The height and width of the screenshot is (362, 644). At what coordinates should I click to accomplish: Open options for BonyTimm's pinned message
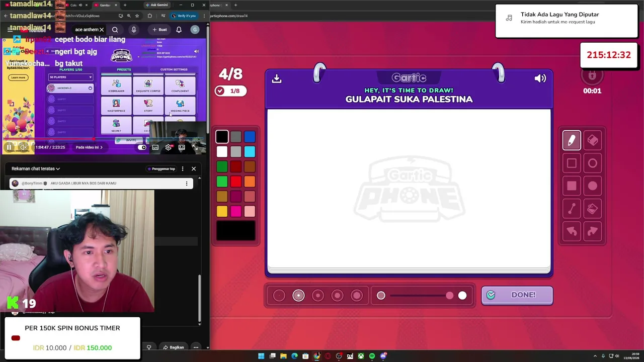(187, 184)
